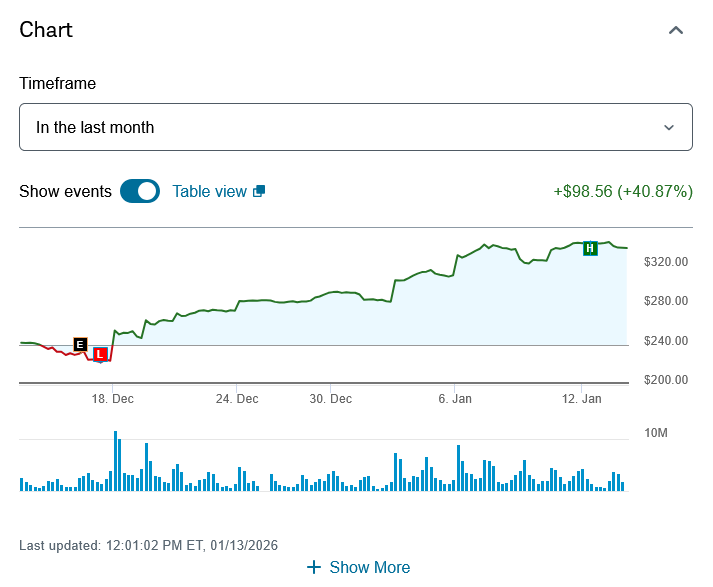Open the 'In the last month' timeframe dropdown
The height and width of the screenshot is (587, 713).
click(356, 127)
